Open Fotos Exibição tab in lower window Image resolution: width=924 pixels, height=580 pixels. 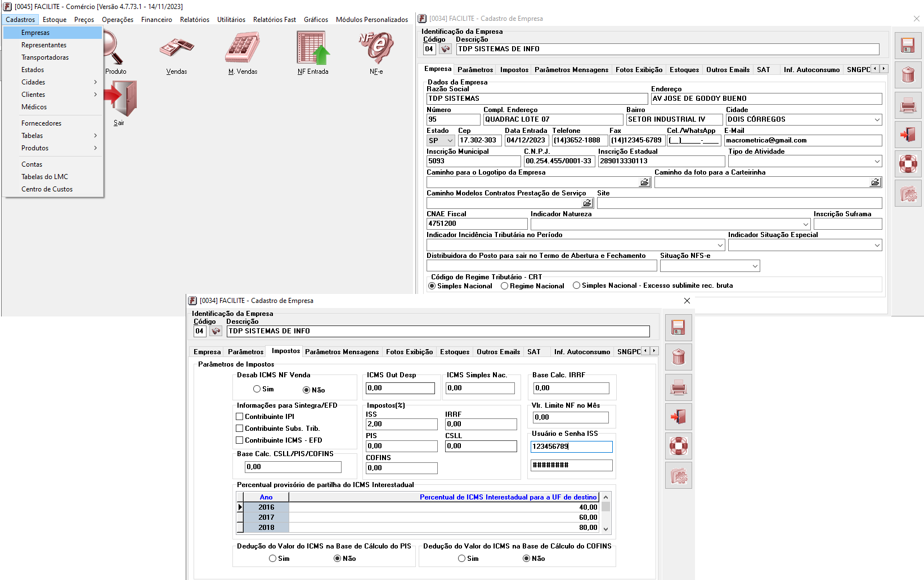click(409, 352)
